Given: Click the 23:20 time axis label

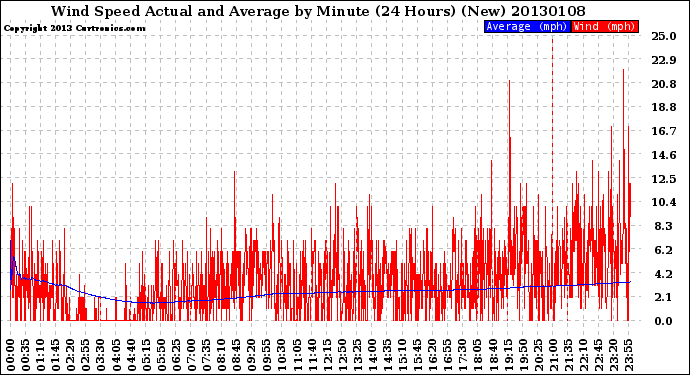Looking at the screenshot, I should pos(613,355).
